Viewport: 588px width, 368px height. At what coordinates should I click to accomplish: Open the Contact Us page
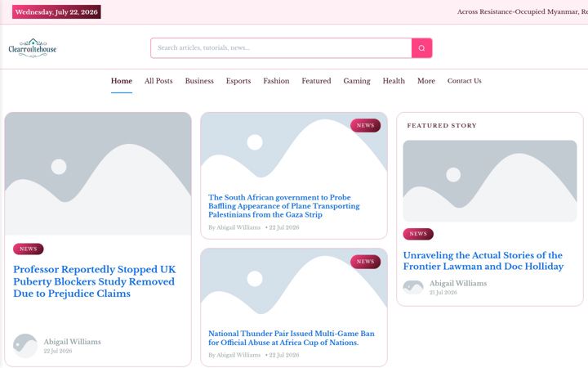point(464,81)
